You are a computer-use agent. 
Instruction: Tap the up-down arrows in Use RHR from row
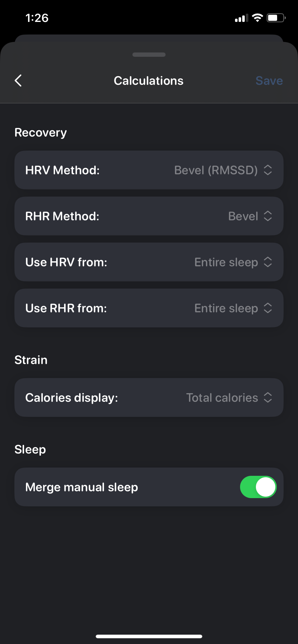268,308
